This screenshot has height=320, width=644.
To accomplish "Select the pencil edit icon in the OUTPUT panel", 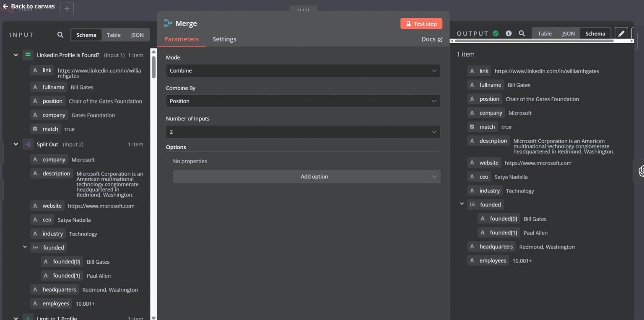I will 621,33.
